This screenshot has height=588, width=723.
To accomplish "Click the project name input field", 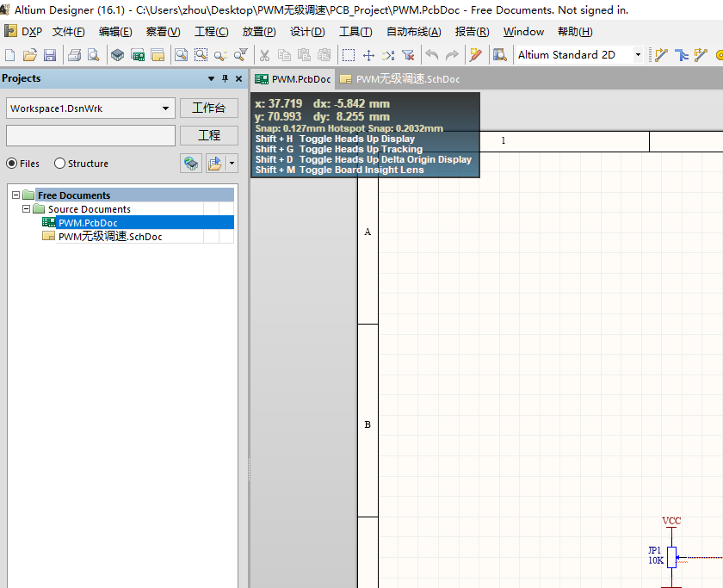I will tap(91, 135).
